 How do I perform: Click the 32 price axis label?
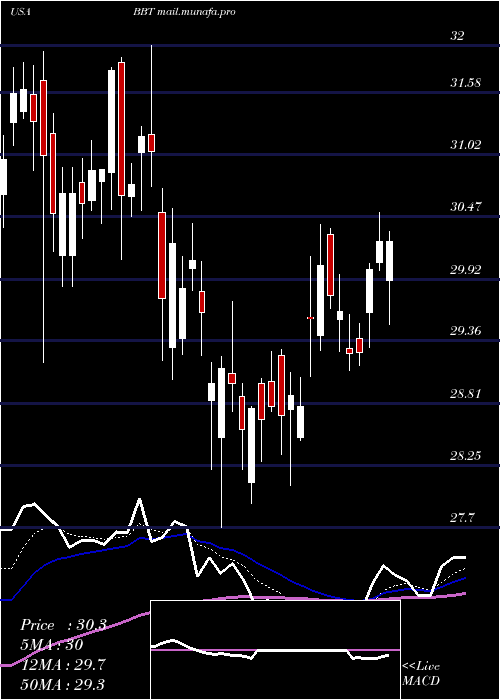(457, 36)
